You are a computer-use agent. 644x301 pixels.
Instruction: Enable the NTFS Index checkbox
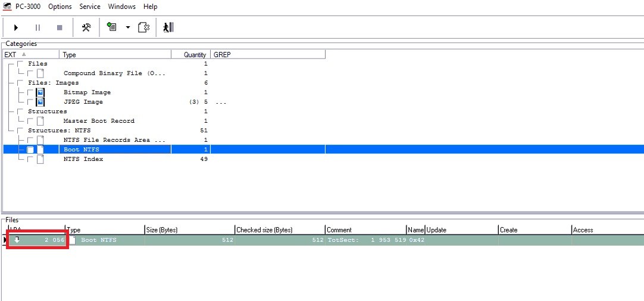coord(30,159)
